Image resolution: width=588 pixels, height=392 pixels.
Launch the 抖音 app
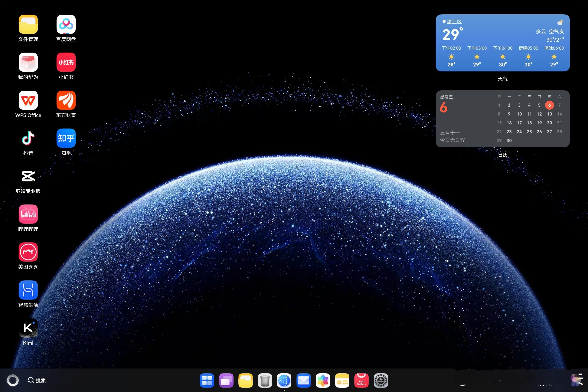(x=28, y=138)
